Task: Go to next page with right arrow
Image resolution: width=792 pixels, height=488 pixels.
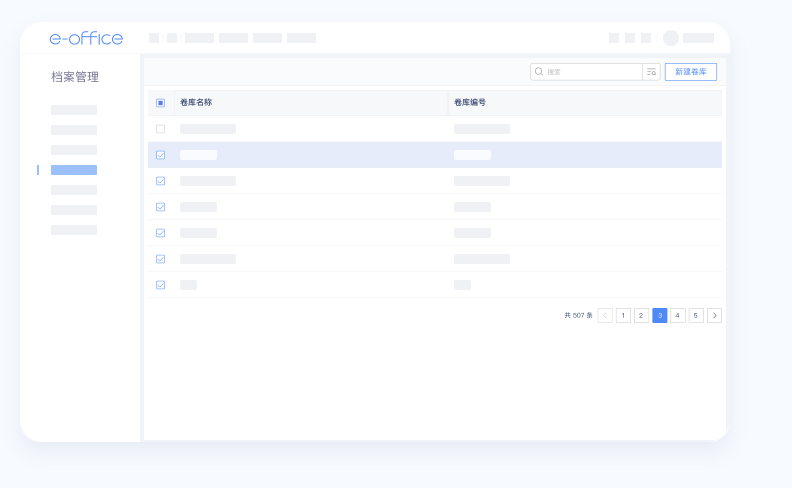Action: coord(714,315)
